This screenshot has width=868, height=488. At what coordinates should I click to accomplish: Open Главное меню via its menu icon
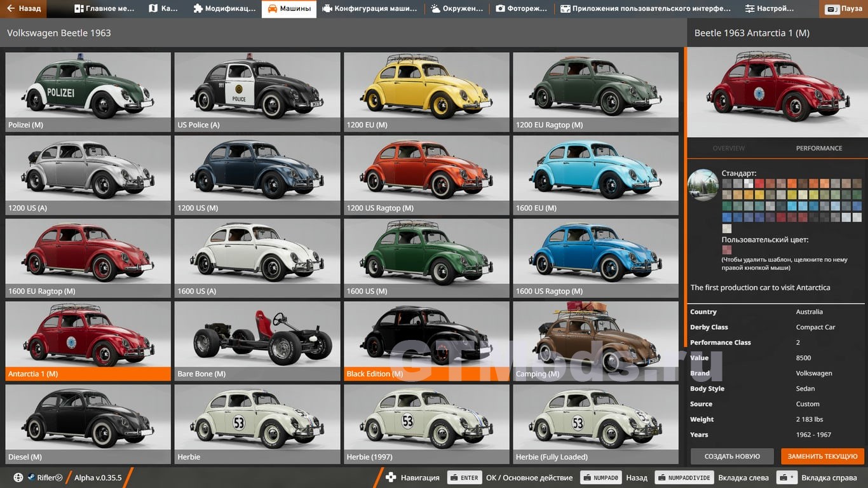pyautogui.click(x=79, y=9)
